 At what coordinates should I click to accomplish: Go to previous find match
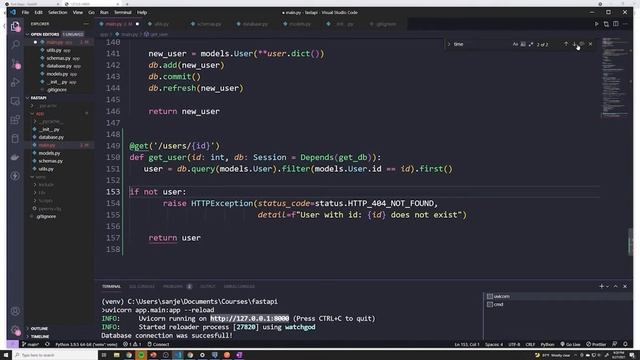click(566, 44)
